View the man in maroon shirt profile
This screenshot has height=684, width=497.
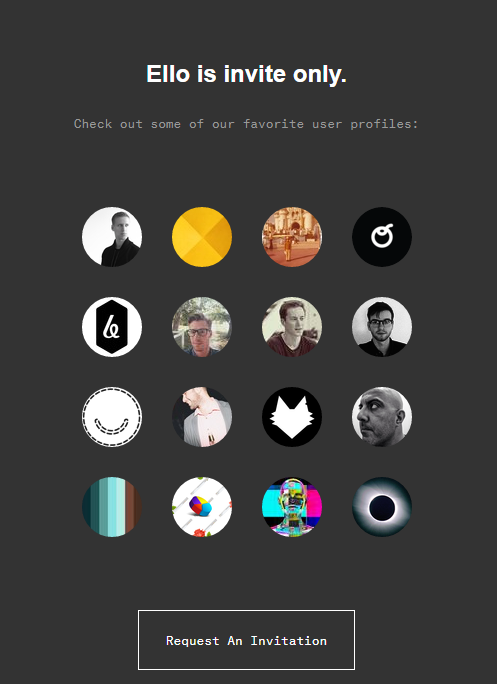click(292, 327)
